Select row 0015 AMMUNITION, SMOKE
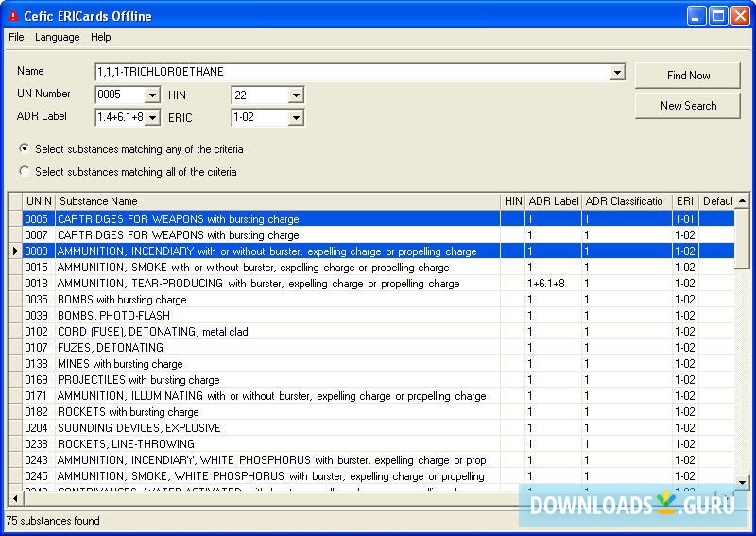This screenshot has width=756, height=536. coord(379,268)
